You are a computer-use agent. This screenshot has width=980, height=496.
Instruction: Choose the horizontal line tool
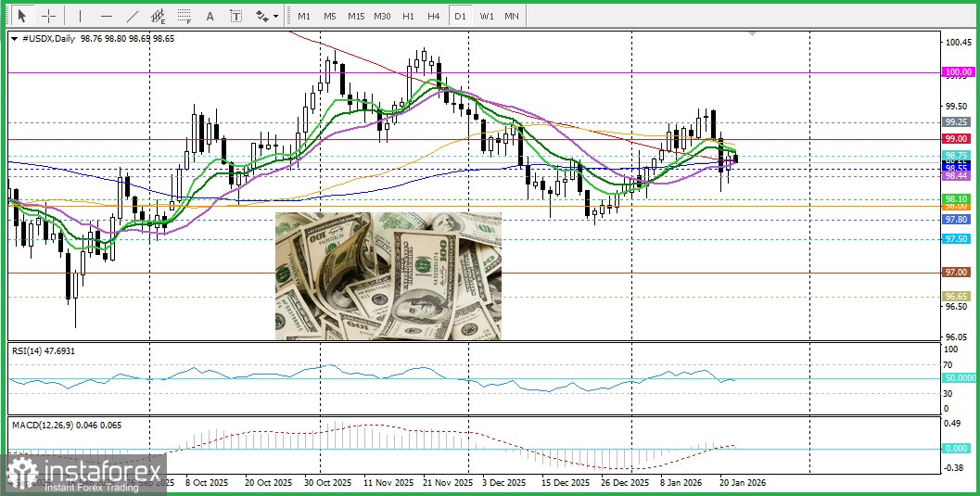pyautogui.click(x=107, y=16)
